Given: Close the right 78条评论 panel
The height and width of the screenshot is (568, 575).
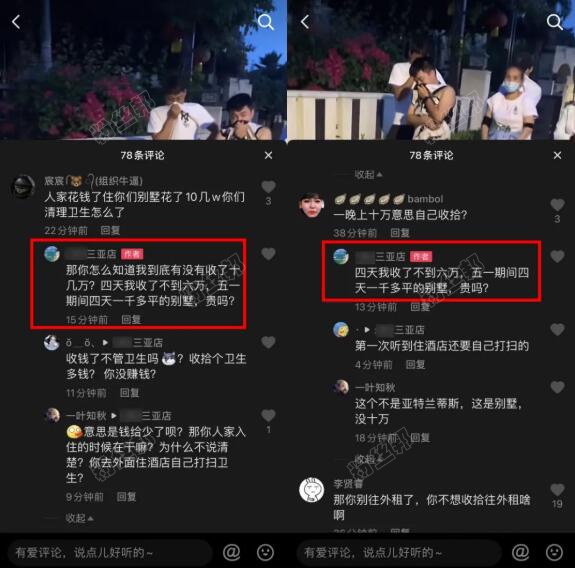Looking at the screenshot, I should (557, 155).
